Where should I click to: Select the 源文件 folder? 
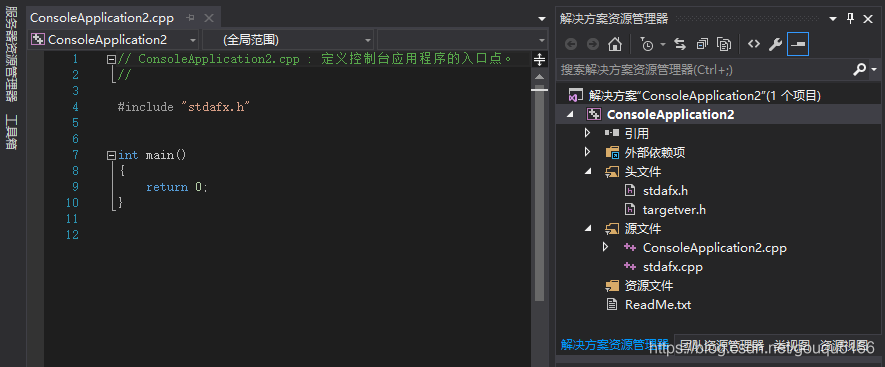(x=643, y=229)
